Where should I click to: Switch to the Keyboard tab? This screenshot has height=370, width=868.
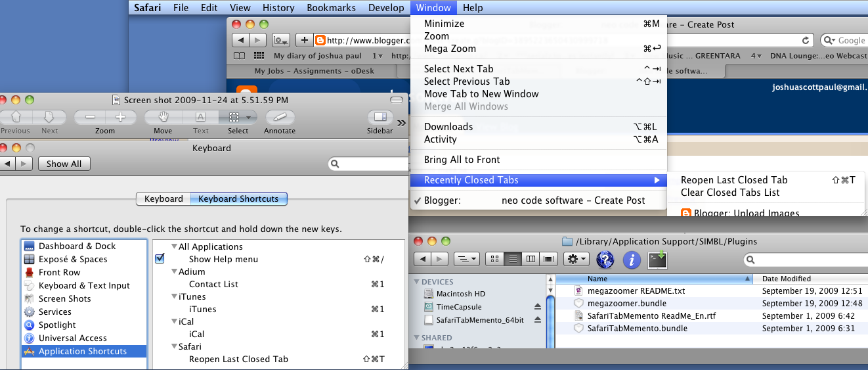163,198
